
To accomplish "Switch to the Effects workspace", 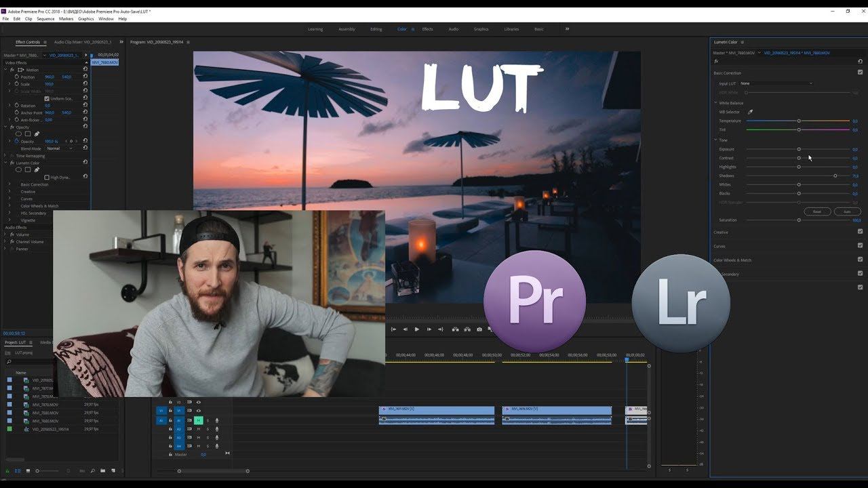I will click(427, 29).
